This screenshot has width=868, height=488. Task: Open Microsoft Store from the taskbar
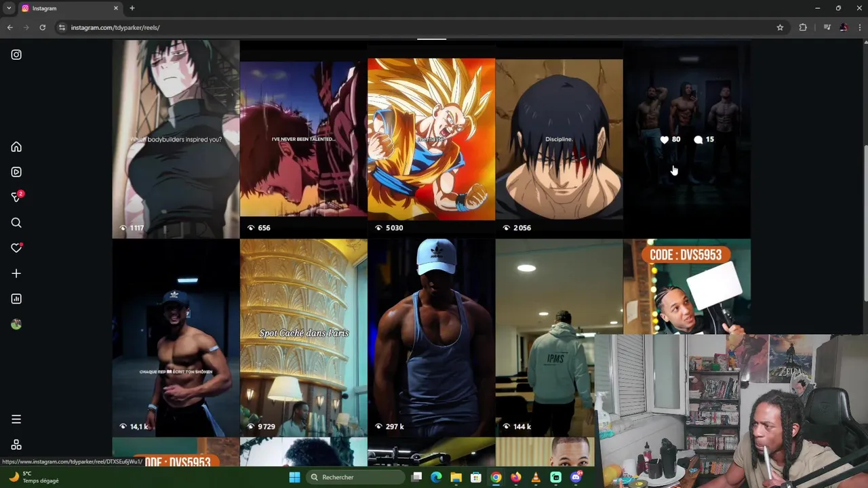(x=476, y=477)
